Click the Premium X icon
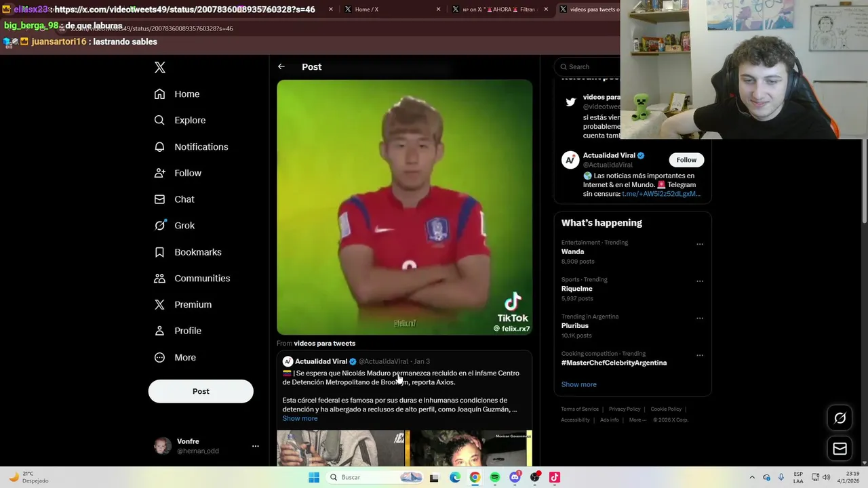The height and width of the screenshot is (488, 868). (159, 304)
